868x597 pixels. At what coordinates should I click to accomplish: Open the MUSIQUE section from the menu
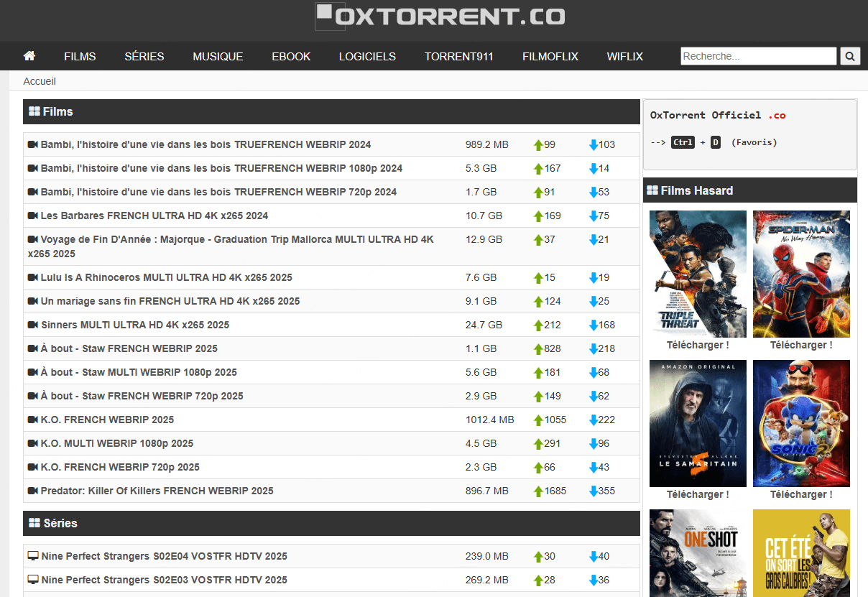pos(217,55)
